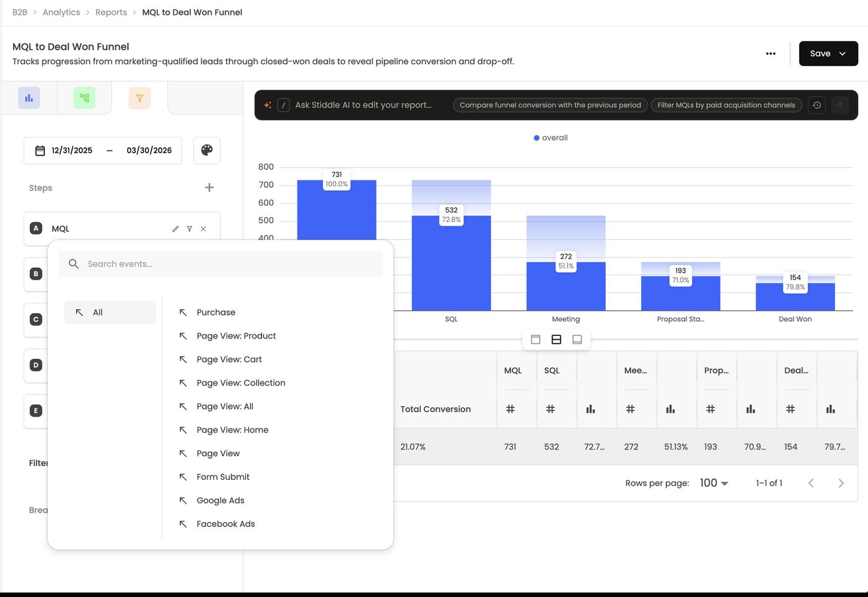The image size is (868, 597).
Task: Click the Deal Won bar
Action: 795,297
